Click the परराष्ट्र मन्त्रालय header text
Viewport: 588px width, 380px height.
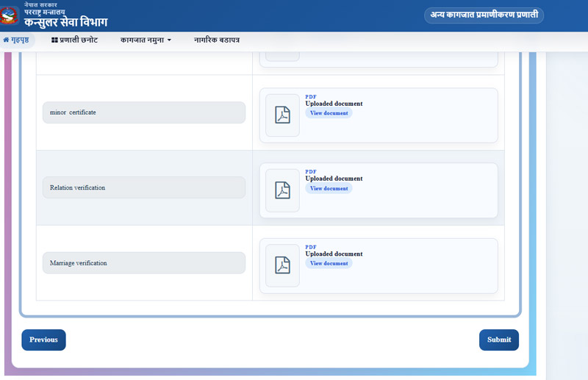tap(45, 12)
